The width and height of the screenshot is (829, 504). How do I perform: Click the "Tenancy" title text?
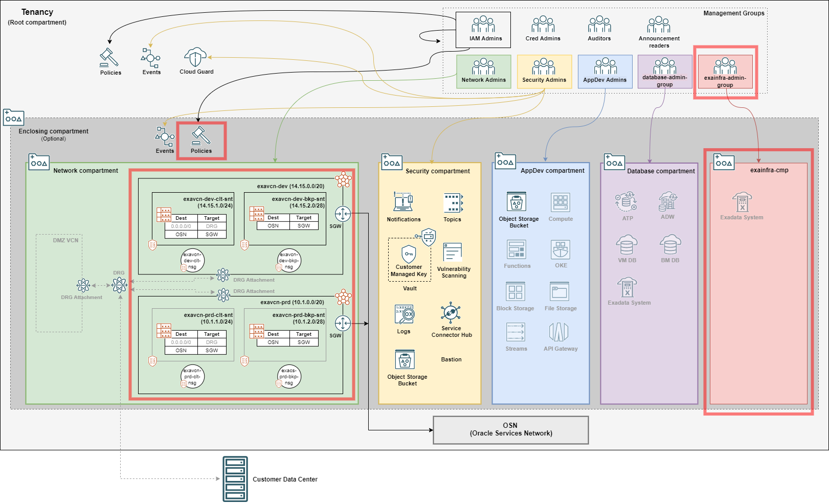(x=37, y=12)
